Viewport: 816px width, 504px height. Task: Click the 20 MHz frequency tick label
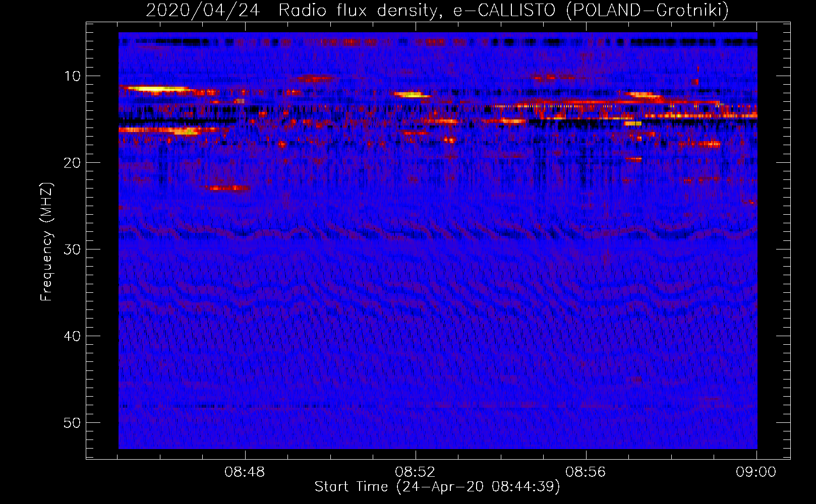[x=73, y=163]
